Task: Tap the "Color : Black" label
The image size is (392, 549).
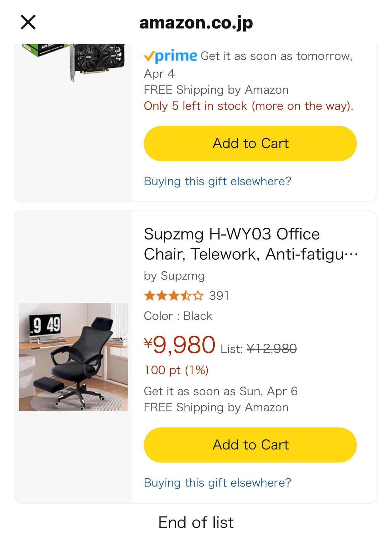Action: (178, 316)
